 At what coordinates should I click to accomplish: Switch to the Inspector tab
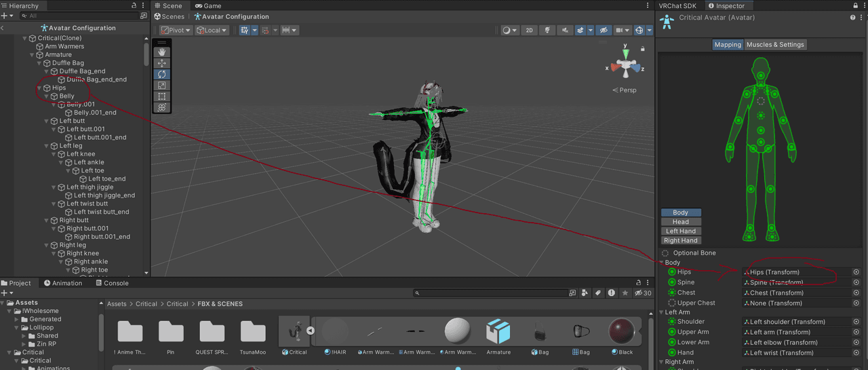[726, 5]
